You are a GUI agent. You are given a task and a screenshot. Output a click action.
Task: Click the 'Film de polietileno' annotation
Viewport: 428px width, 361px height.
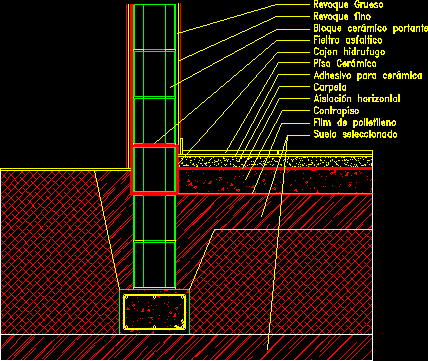[355, 123]
